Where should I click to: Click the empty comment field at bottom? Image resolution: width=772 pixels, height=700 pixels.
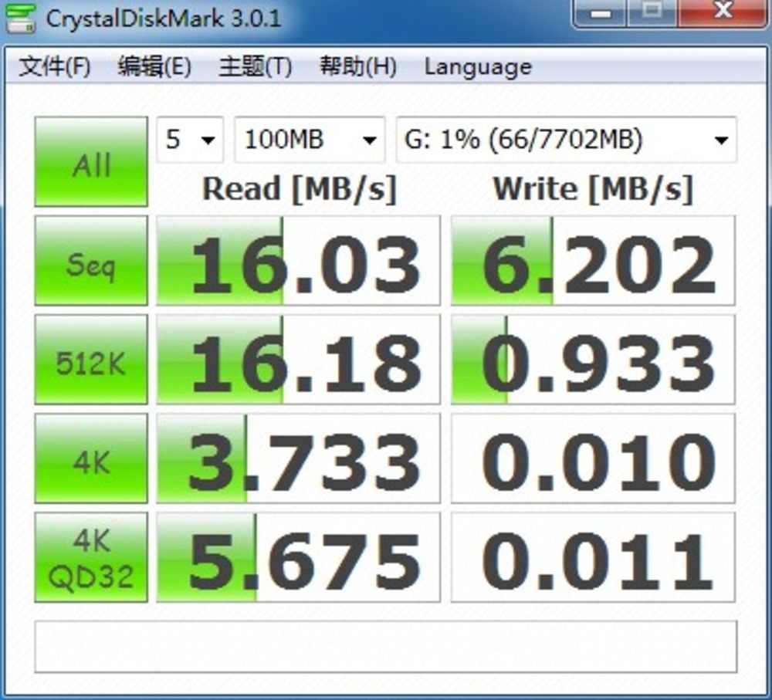(x=386, y=646)
